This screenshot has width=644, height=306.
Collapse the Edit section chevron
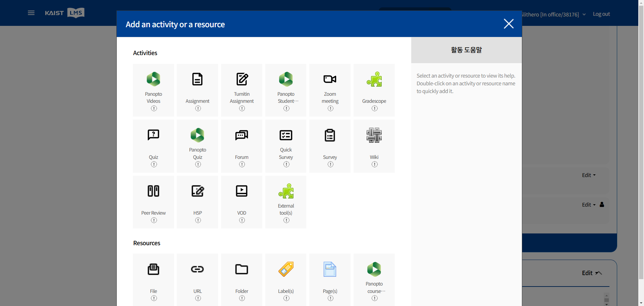[x=599, y=273]
